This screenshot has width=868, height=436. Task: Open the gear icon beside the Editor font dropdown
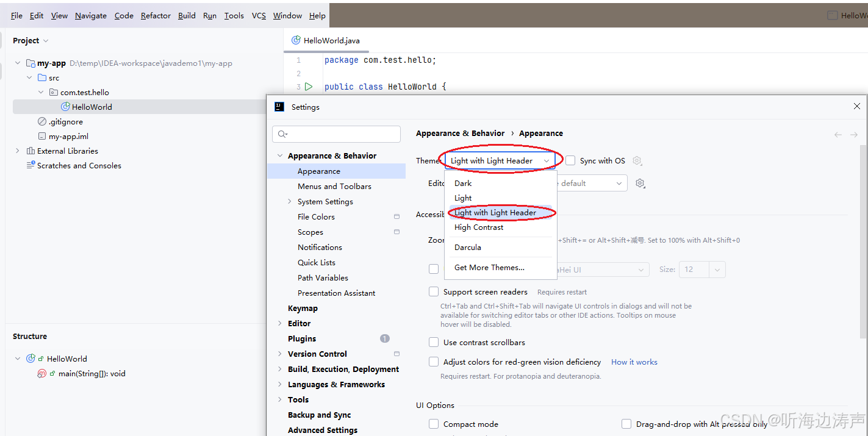pyautogui.click(x=640, y=183)
